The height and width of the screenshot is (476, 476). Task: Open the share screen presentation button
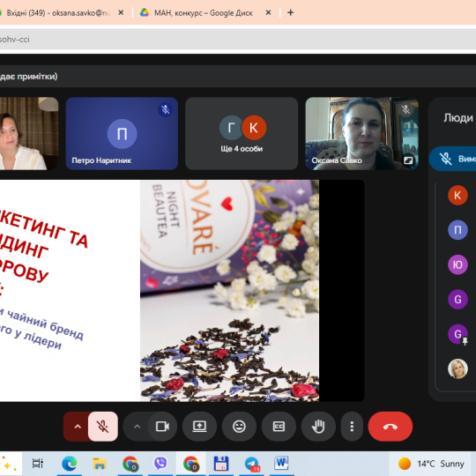(199, 427)
